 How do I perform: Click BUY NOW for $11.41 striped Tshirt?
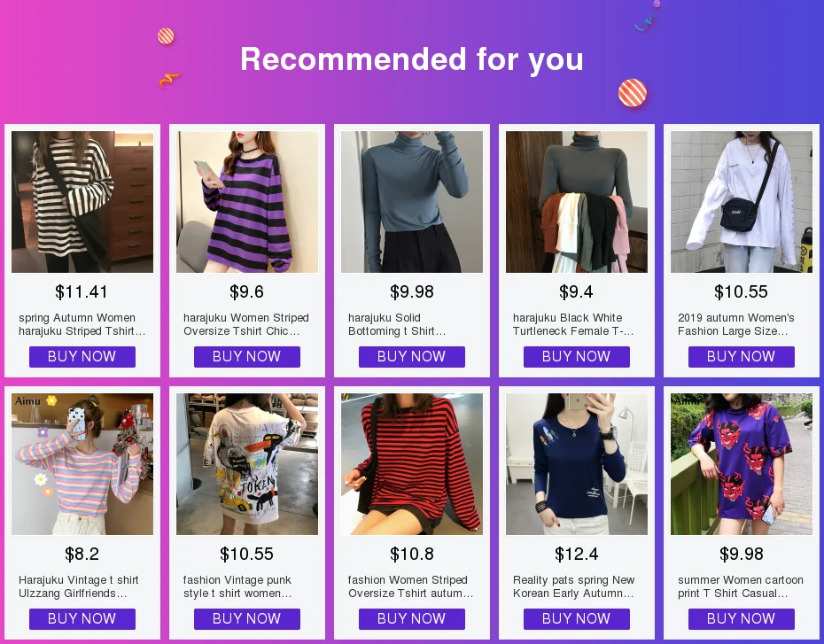(82, 357)
